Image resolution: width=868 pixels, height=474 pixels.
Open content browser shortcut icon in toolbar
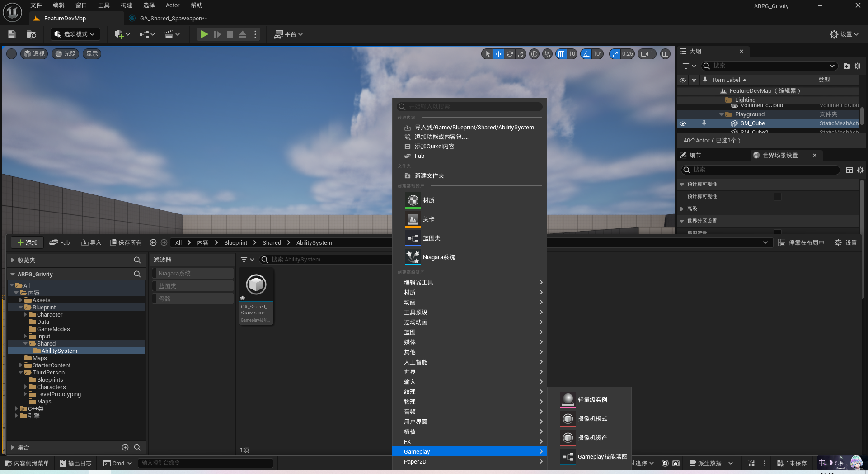tap(31, 34)
